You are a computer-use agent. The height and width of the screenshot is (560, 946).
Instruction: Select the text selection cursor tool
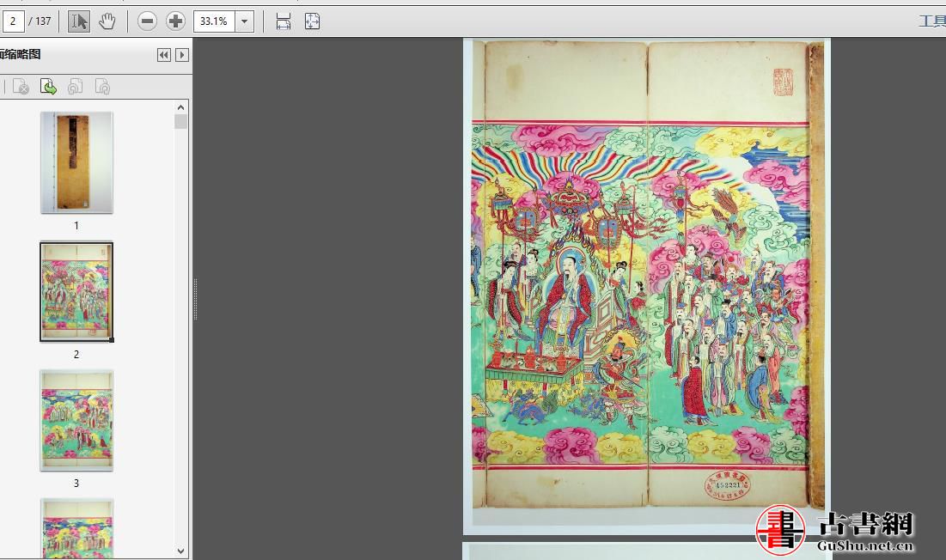pos(78,21)
